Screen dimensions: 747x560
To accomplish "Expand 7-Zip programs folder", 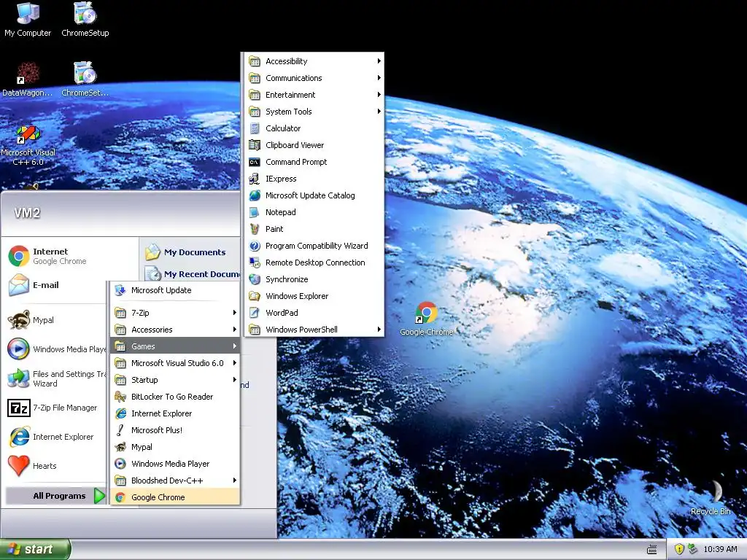I will click(175, 313).
